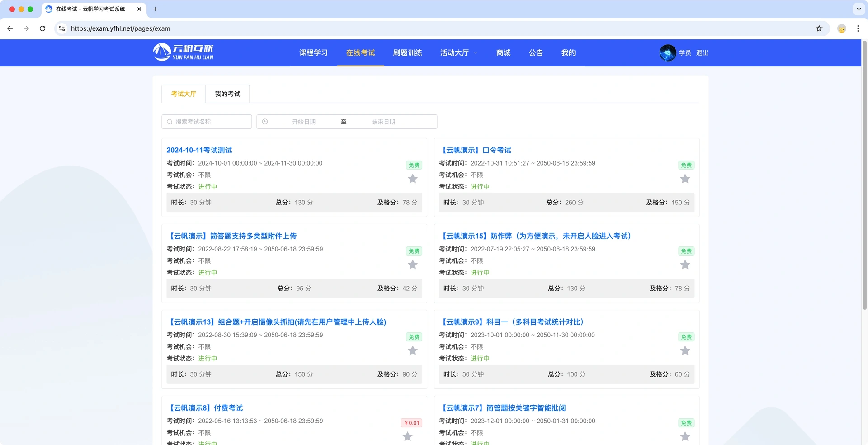Star the 【云帆演示】口令考试 exam
Viewport: 868px width, 445px height.
tap(685, 179)
